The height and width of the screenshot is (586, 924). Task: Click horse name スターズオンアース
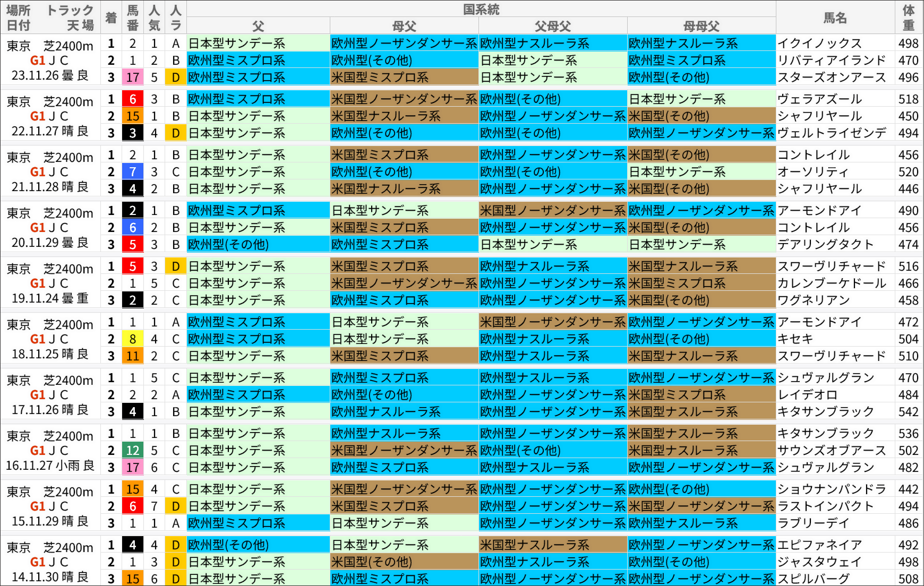(832, 77)
